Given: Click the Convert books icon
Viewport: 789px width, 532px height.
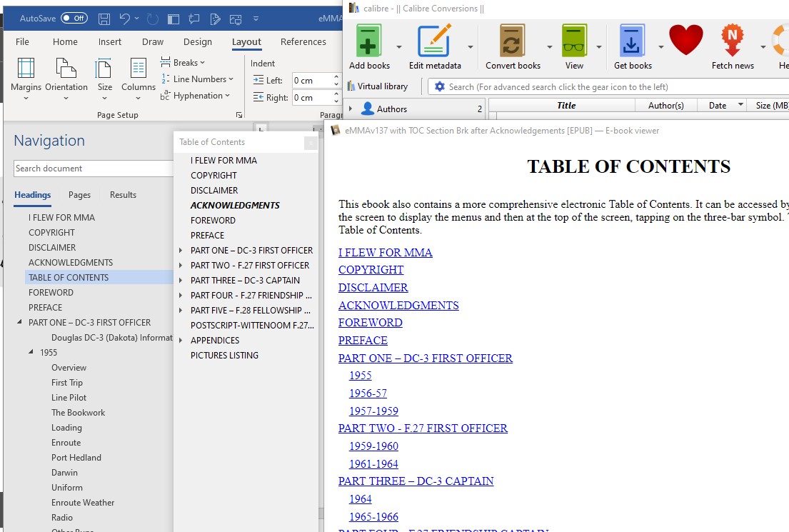Looking at the screenshot, I should click(x=513, y=41).
